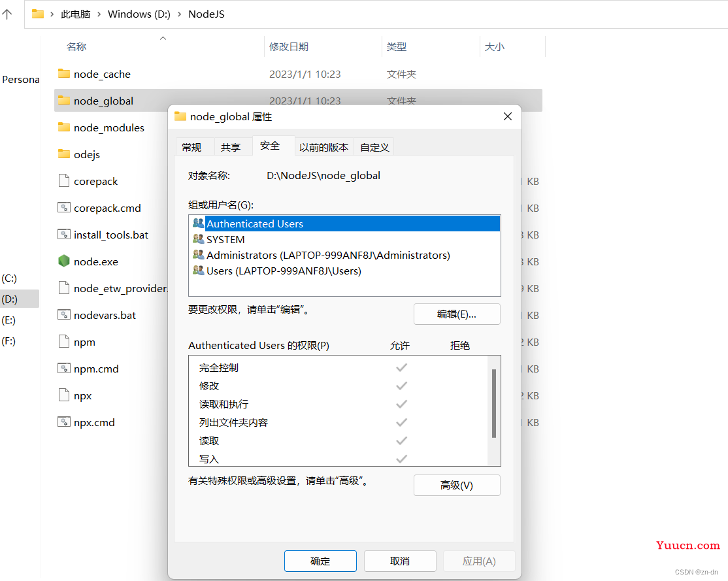Select (F:) drive in navigation pane

(x=9, y=341)
